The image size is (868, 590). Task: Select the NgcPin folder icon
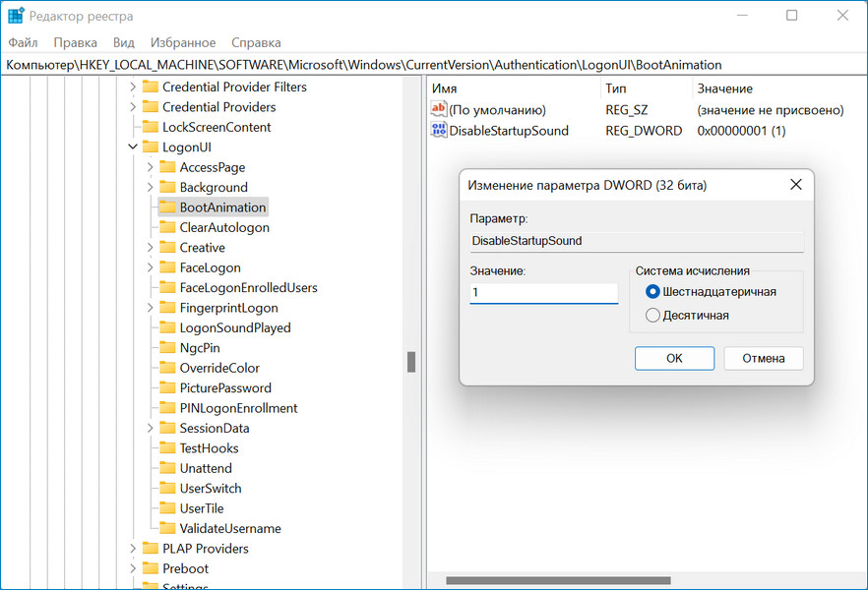pyautogui.click(x=167, y=348)
